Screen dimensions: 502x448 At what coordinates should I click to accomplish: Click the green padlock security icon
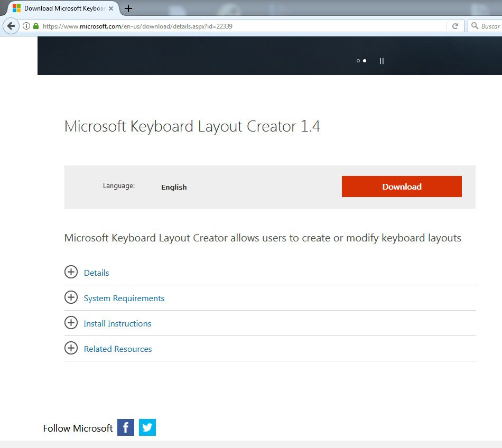tap(36, 26)
